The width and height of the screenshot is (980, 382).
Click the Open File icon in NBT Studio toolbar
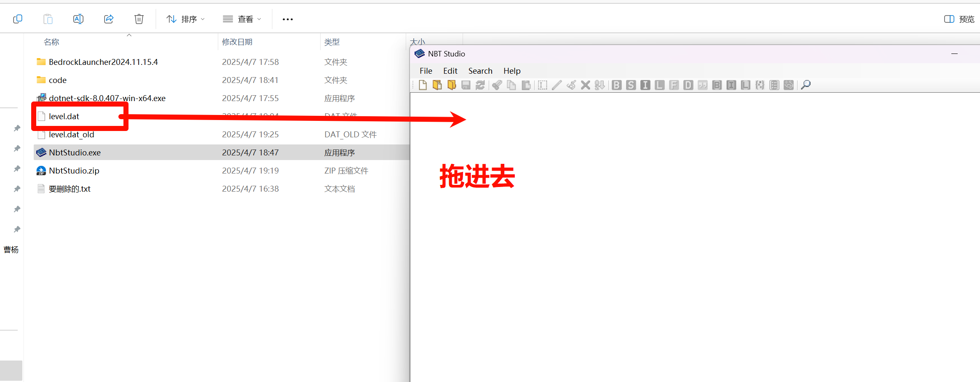(x=437, y=85)
